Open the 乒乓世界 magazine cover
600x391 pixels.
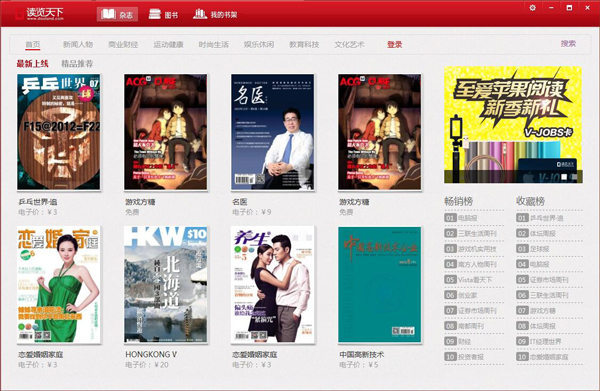59,132
